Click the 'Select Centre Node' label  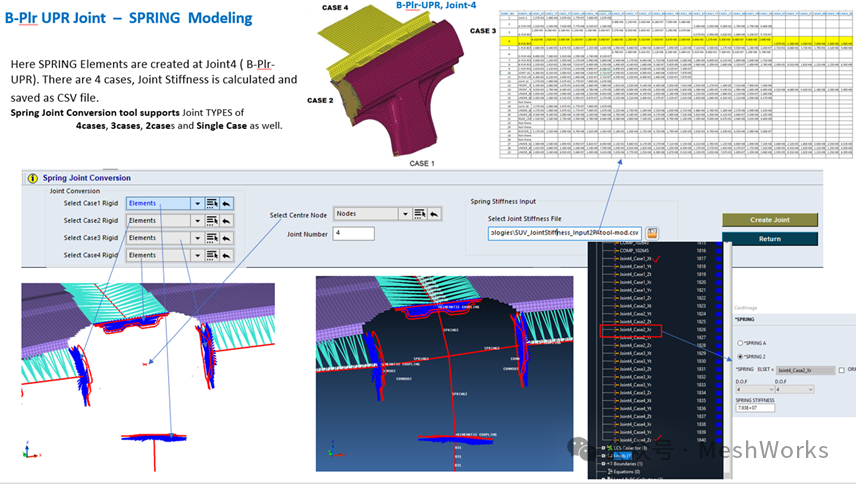(x=298, y=216)
